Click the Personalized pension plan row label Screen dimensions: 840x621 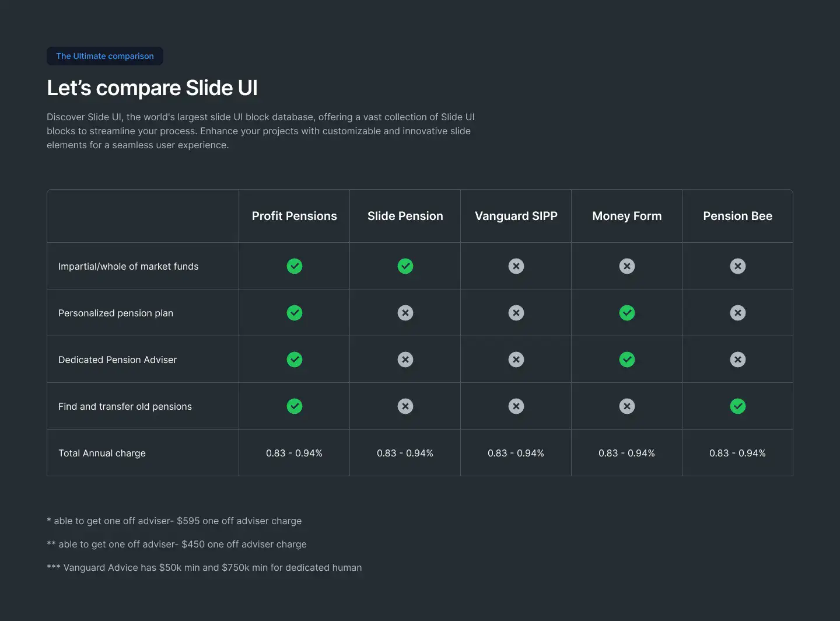116,313
